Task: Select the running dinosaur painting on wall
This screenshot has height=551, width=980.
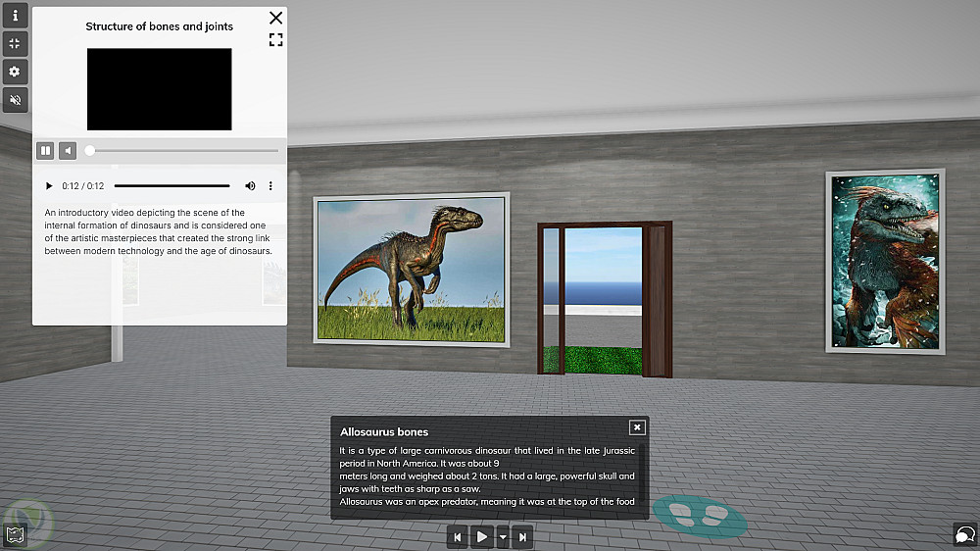Action: 412,270
